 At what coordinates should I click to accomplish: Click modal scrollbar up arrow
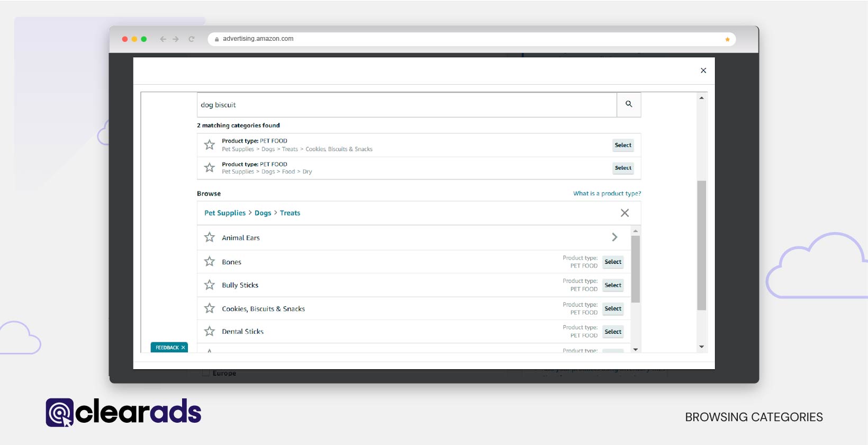pos(701,98)
